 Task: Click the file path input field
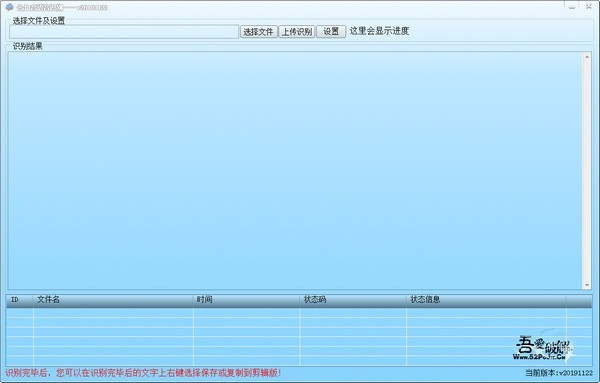(x=124, y=32)
